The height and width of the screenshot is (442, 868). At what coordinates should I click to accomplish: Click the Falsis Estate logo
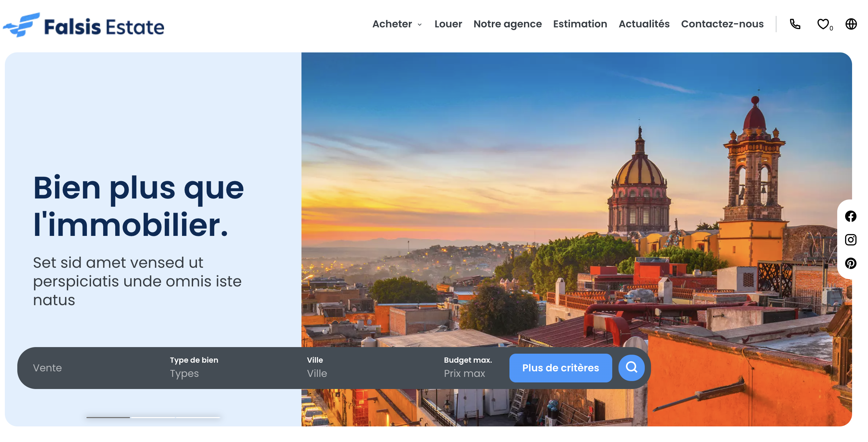point(83,25)
